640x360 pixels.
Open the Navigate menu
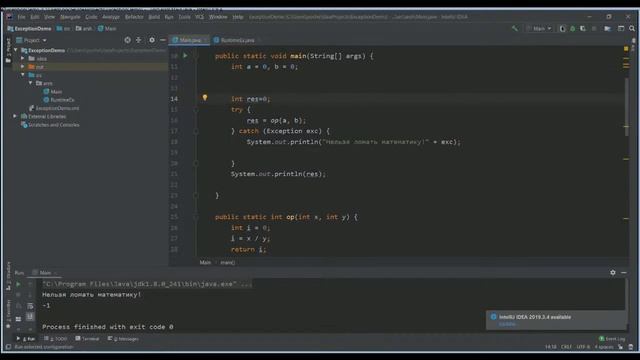70,17
